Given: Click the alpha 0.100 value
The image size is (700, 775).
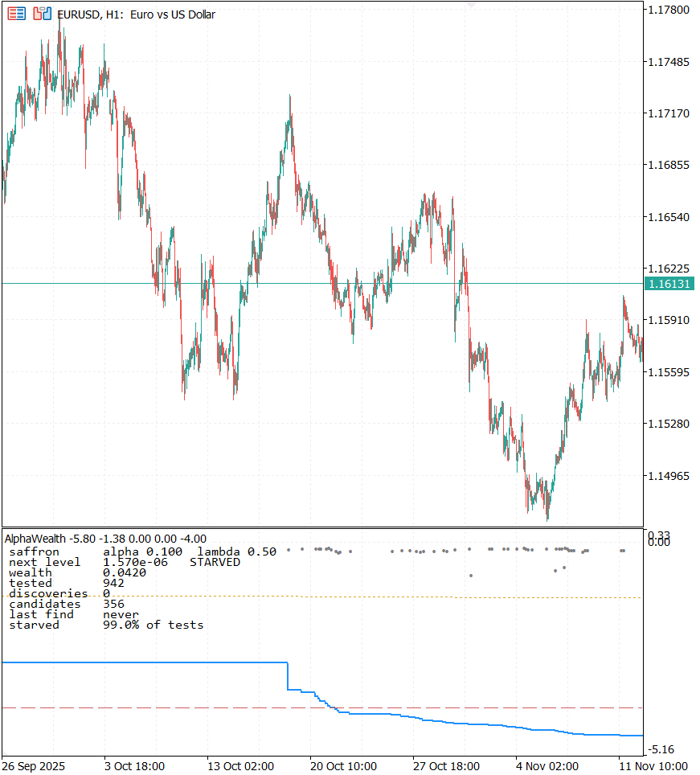Looking at the screenshot, I should 142,552.
